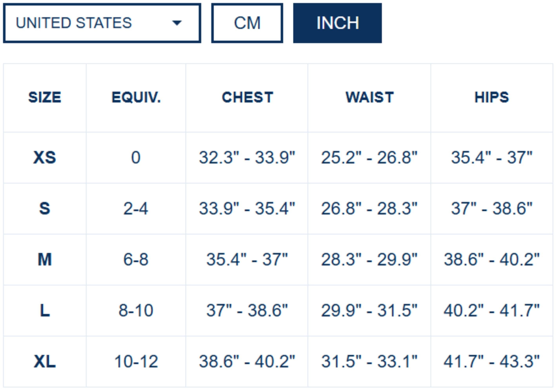The height and width of the screenshot is (392, 557).
Task: Click the CHEST column header
Action: [247, 97]
